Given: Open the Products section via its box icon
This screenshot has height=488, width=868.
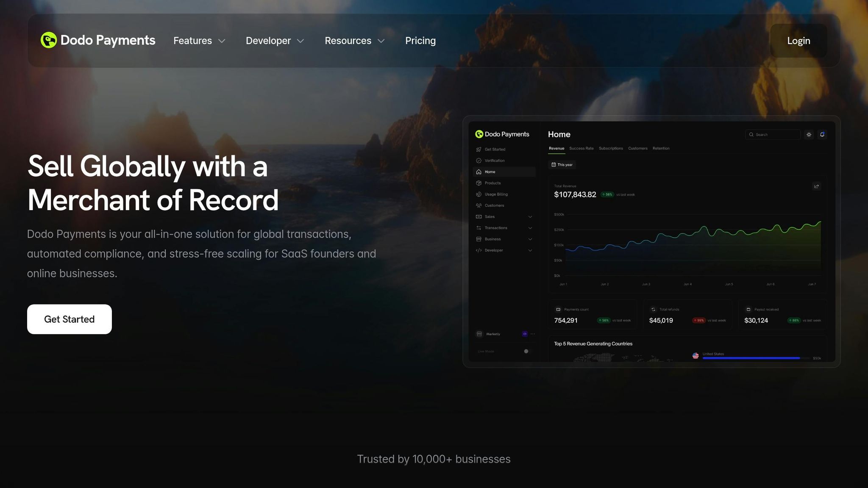Looking at the screenshot, I should pyautogui.click(x=479, y=183).
